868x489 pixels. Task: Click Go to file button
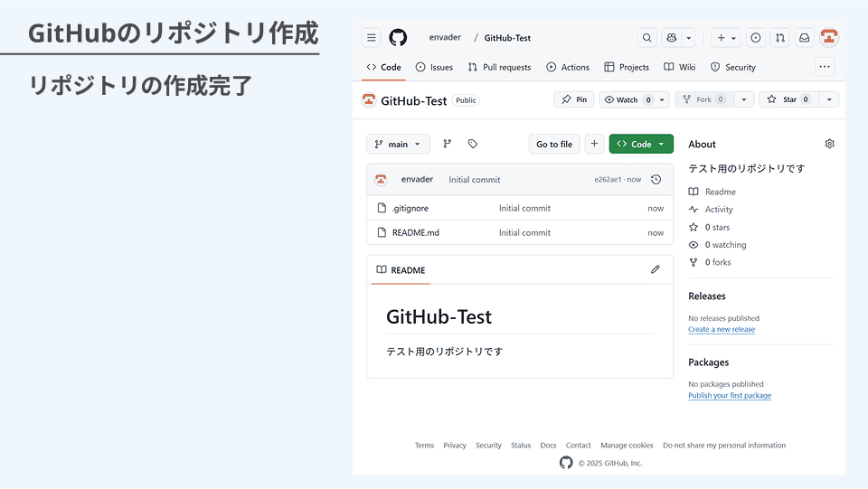554,144
